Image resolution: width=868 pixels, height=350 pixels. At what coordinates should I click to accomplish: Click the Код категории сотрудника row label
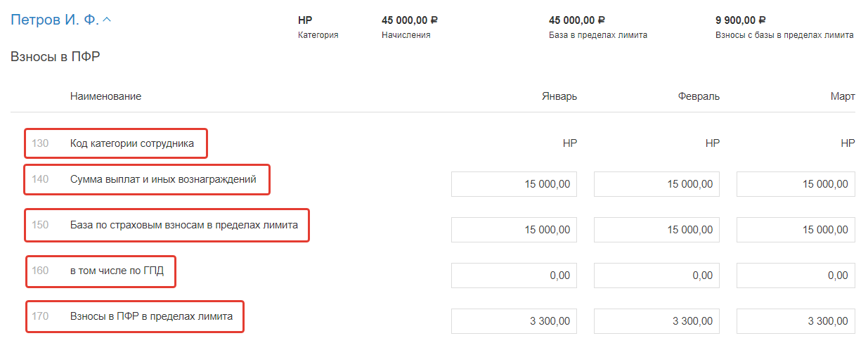pyautogui.click(x=132, y=143)
